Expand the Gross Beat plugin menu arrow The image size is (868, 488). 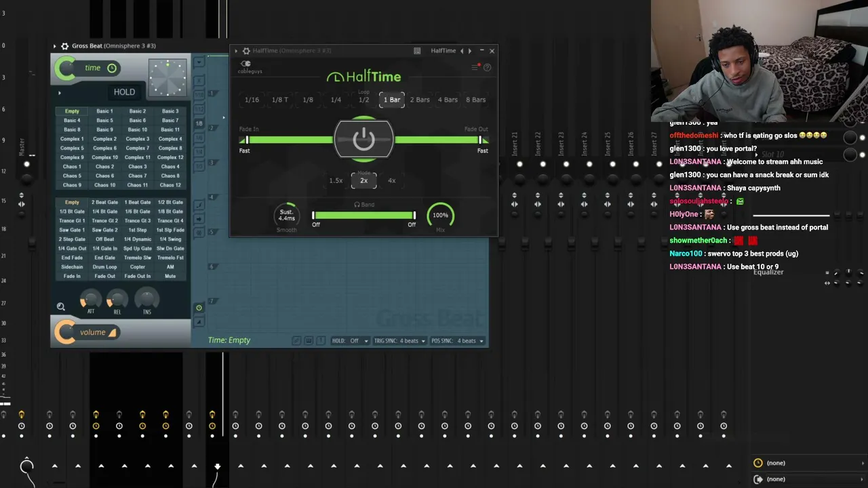tap(54, 46)
